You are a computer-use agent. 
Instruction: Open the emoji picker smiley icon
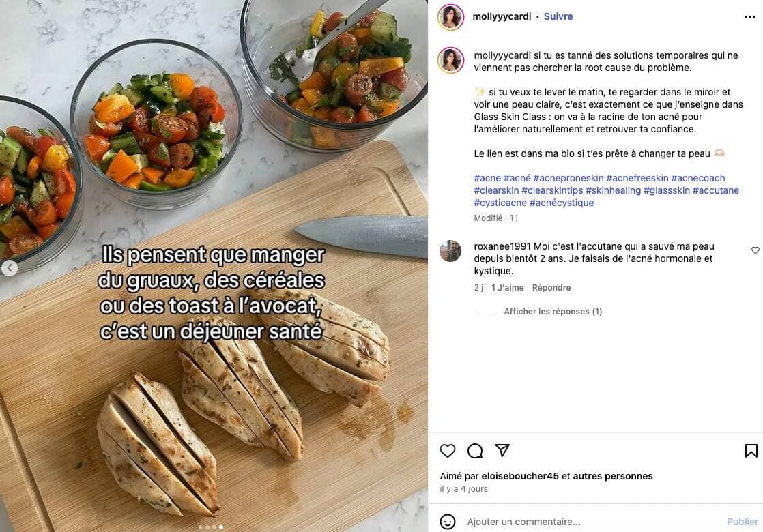448,522
